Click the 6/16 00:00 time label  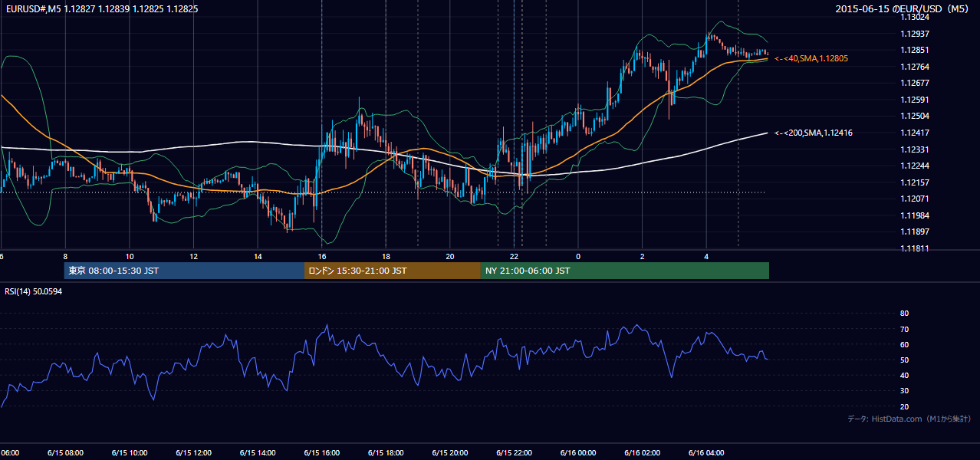(x=578, y=452)
